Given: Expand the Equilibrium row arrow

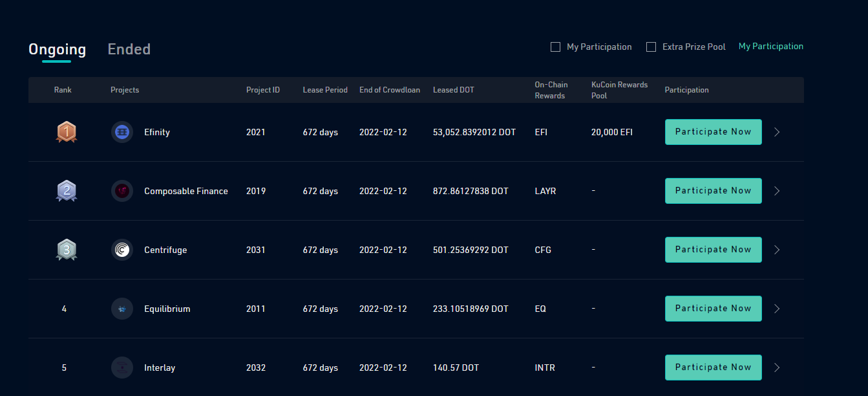Looking at the screenshot, I should coord(777,309).
